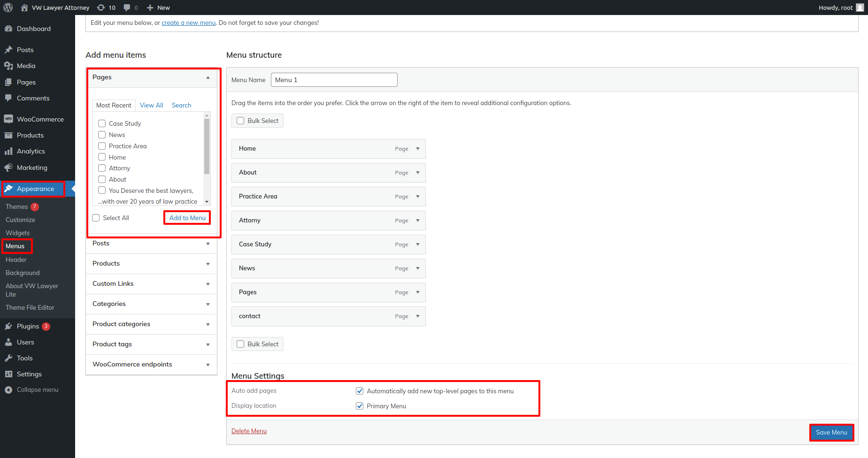The width and height of the screenshot is (868, 458).
Task: Toggle the bottom Bulk Select checkbox
Action: (x=240, y=344)
